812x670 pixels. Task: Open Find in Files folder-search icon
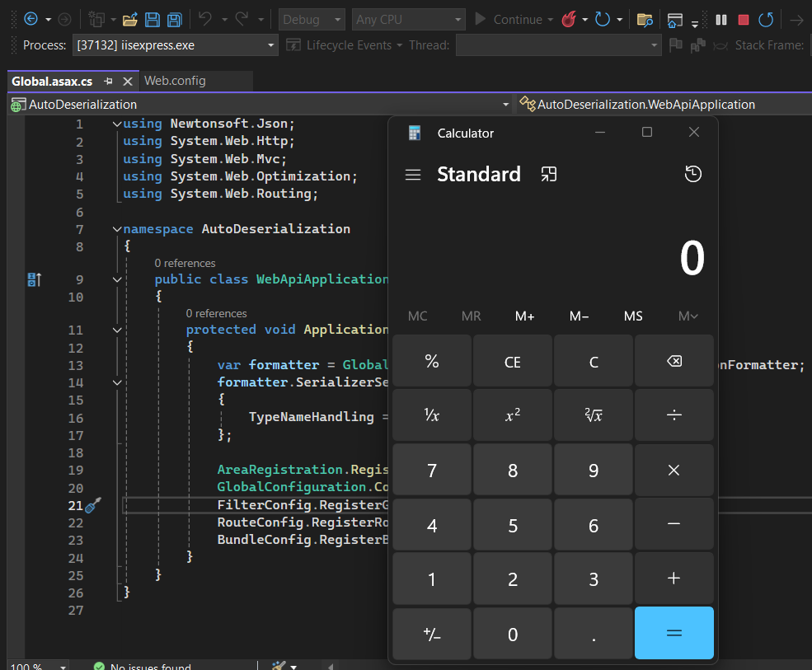tap(645, 20)
